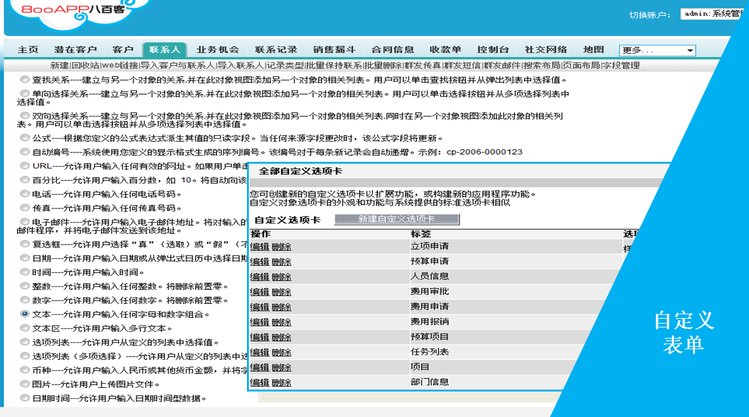This screenshot has width=749, height=417.
Task: Select the 查找关系 field type radio button
Action: click(24, 80)
